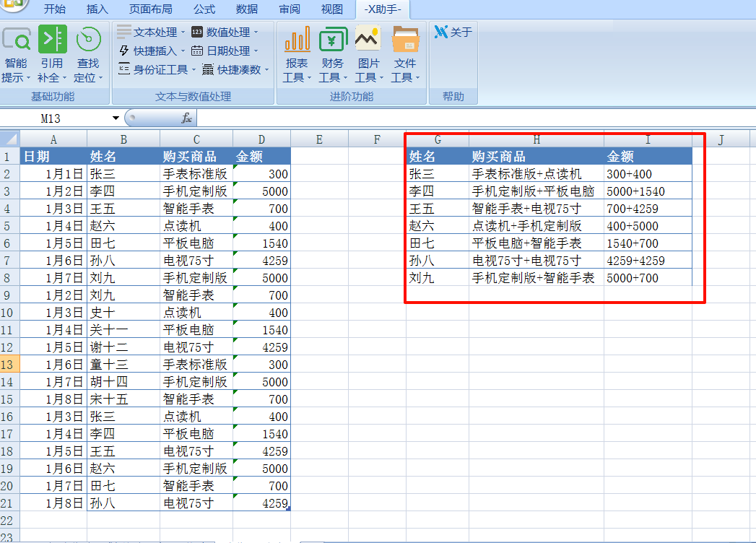
Task: Click the insert function fx button
Action: coord(186,118)
